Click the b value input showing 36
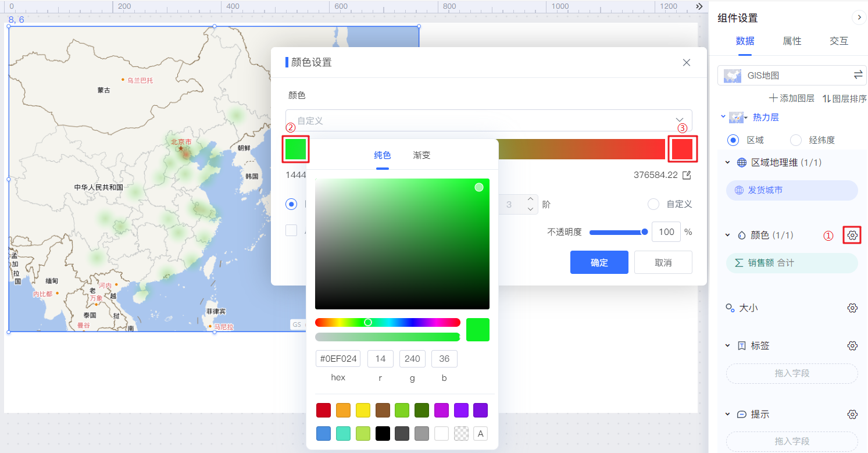 444,359
